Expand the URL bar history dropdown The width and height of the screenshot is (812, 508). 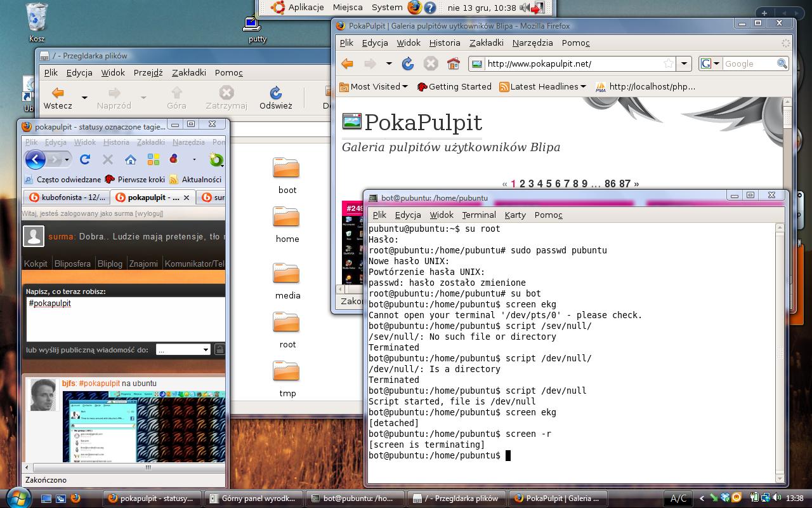click(x=684, y=63)
